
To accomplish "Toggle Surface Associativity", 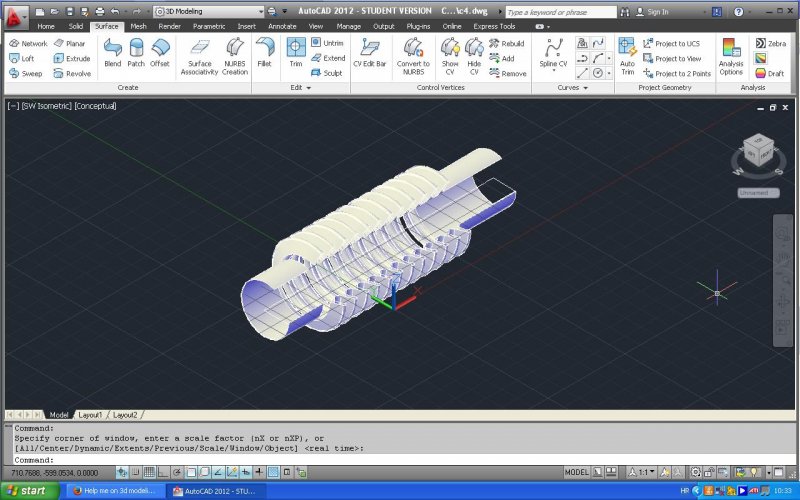I will point(199,56).
